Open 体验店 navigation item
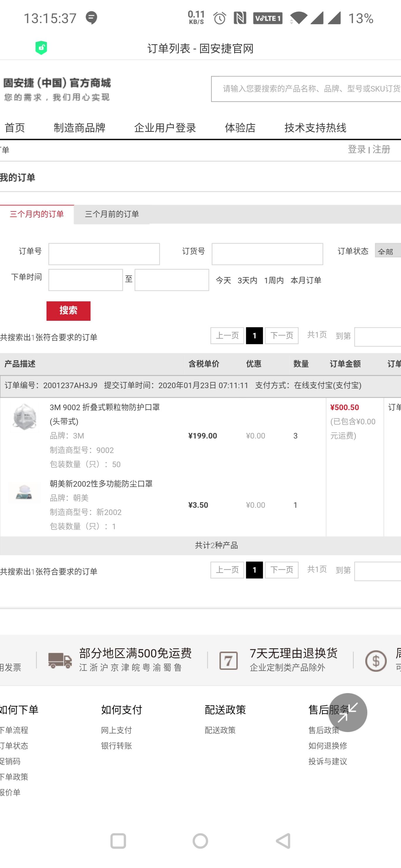 (240, 128)
